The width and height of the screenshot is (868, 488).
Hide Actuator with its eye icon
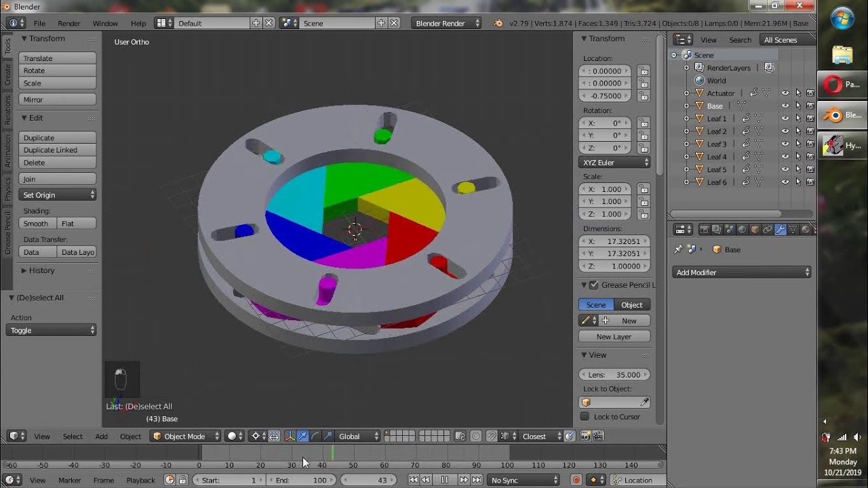[785, 93]
